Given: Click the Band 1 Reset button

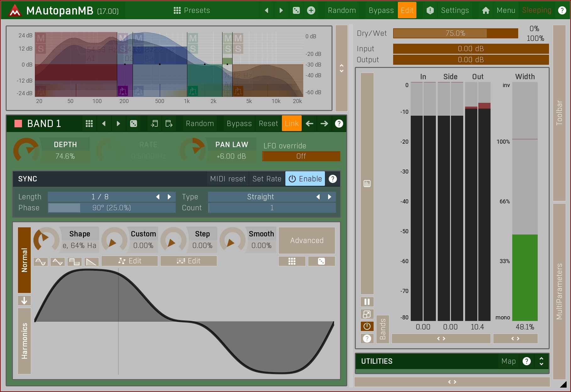Looking at the screenshot, I should [x=268, y=124].
